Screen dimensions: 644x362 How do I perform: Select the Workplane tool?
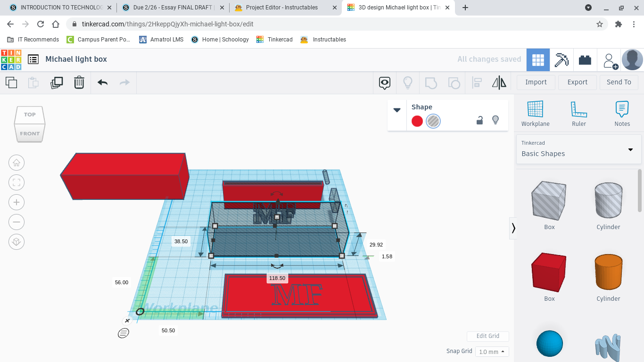[x=535, y=114]
